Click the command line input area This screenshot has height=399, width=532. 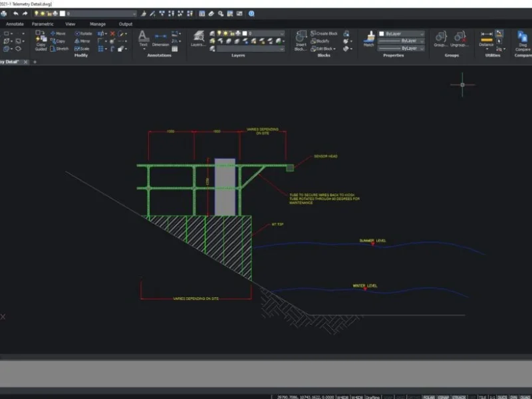[x=266, y=373]
